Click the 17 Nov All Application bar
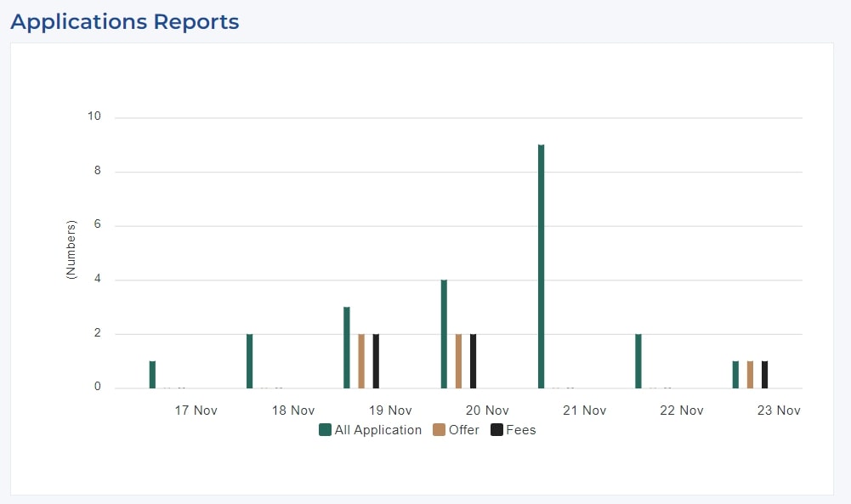The image size is (851, 504). click(x=152, y=375)
